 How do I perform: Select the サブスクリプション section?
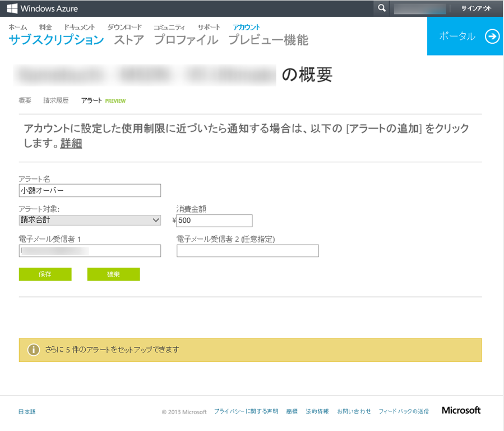coord(56,39)
